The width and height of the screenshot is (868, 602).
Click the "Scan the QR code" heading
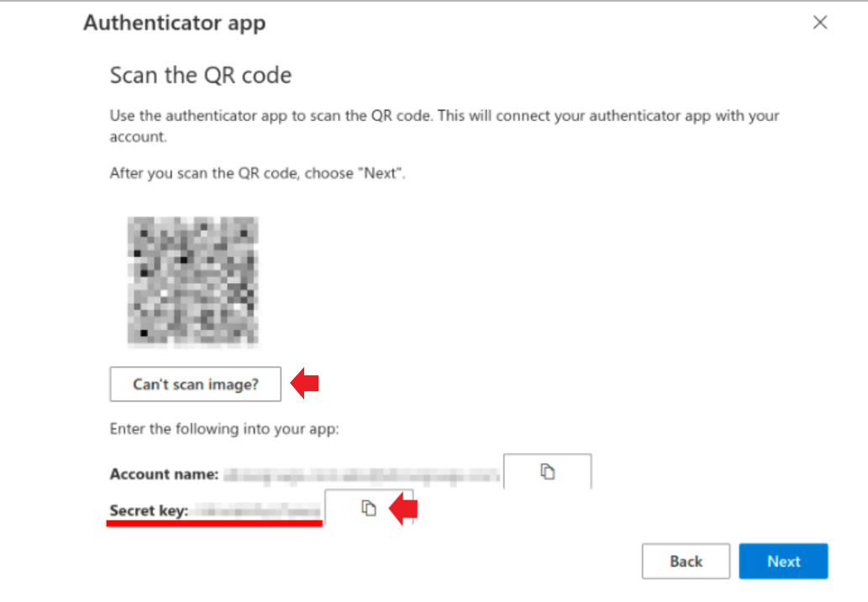[200, 76]
